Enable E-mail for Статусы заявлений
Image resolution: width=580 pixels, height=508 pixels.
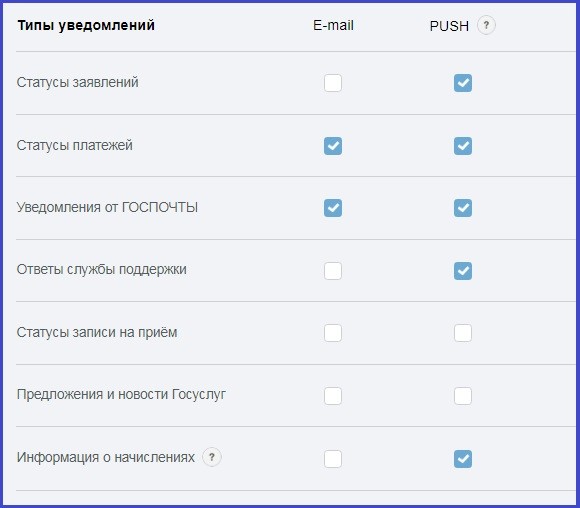pyautogui.click(x=333, y=83)
